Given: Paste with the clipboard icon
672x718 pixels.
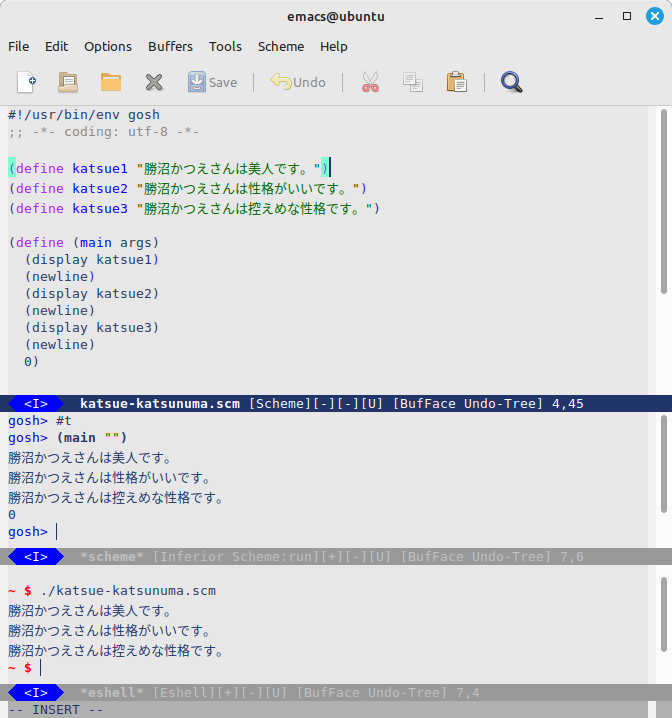Looking at the screenshot, I should click(x=456, y=82).
